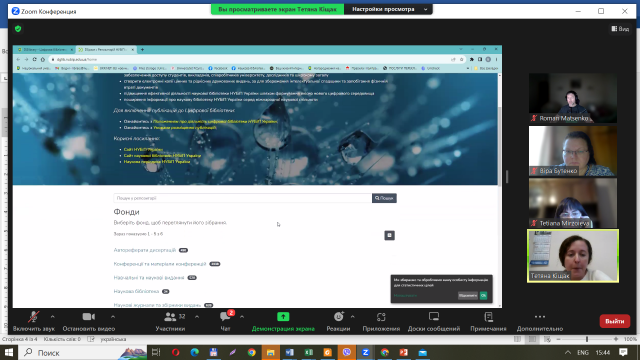Unmute microphone with Включить звук
Image resolution: width=640 pixels, height=360 pixels.
(33, 322)
